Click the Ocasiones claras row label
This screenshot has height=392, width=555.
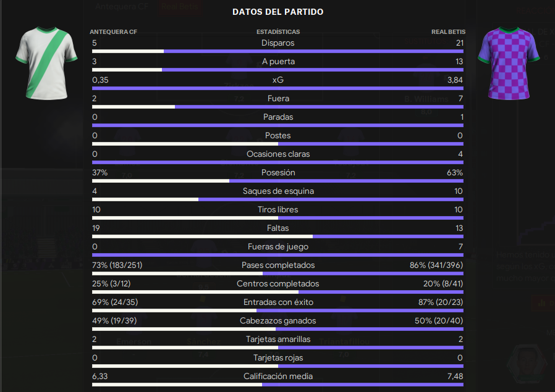click(x=278, y=154)
